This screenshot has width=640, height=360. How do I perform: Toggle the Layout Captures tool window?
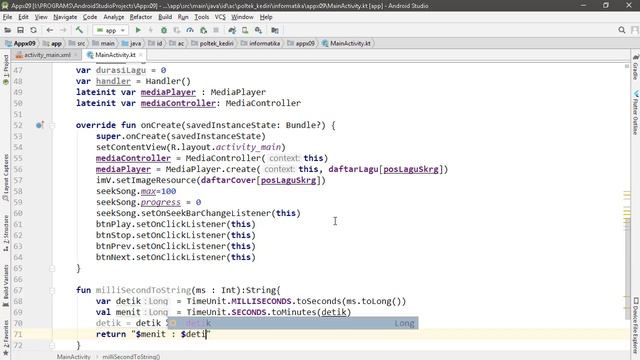tap(6, 178)
